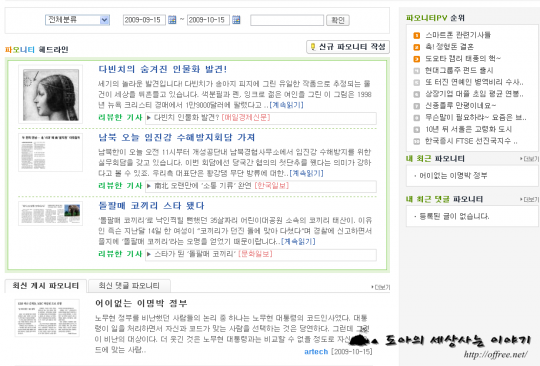The image size is (540, 366).
Task: Open headline 다빈치의 숨겨진 인물화 발견!
Action: pyautogui.click(x=163, y=69)
